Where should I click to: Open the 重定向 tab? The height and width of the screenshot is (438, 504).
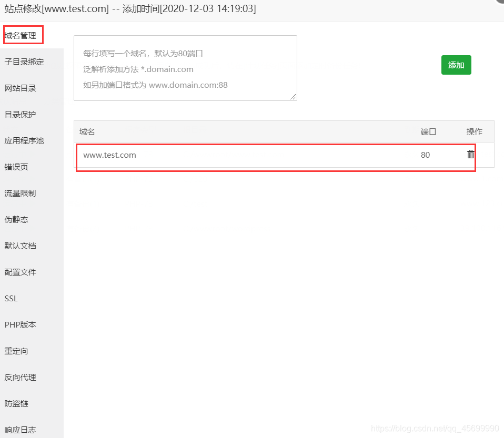tap(16, 351)
